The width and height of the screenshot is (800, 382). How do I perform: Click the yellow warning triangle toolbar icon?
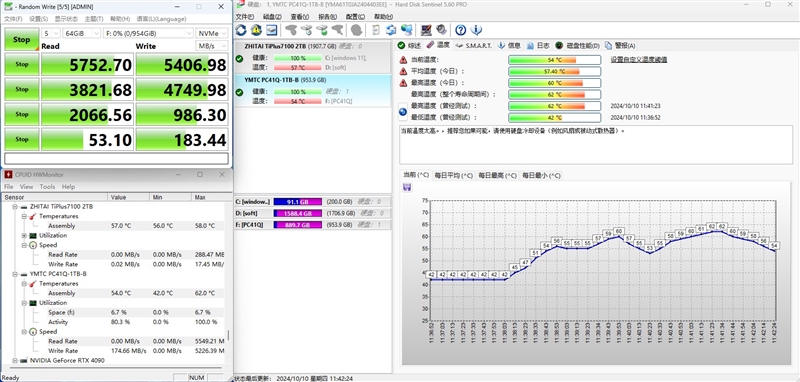point(256,30)
